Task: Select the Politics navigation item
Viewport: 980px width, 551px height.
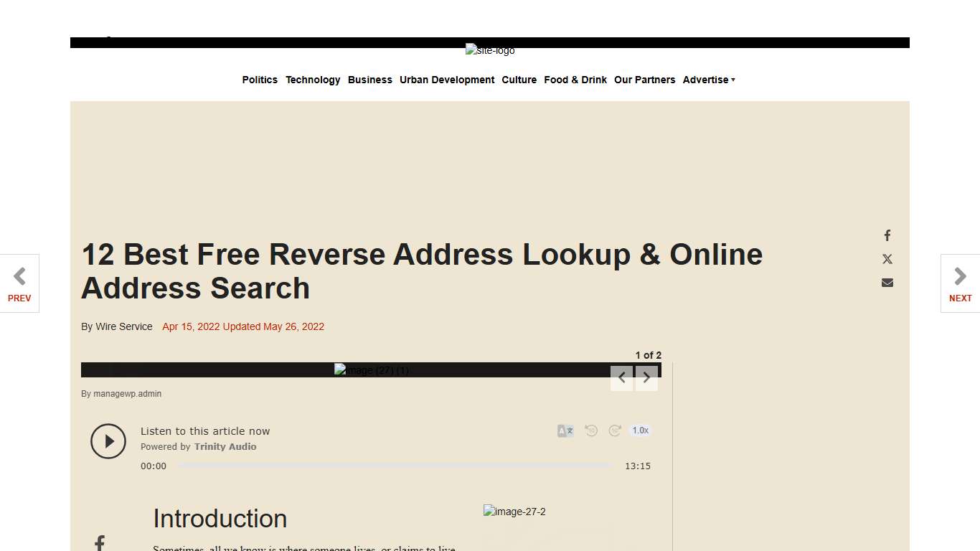Action: pos(260,80)
